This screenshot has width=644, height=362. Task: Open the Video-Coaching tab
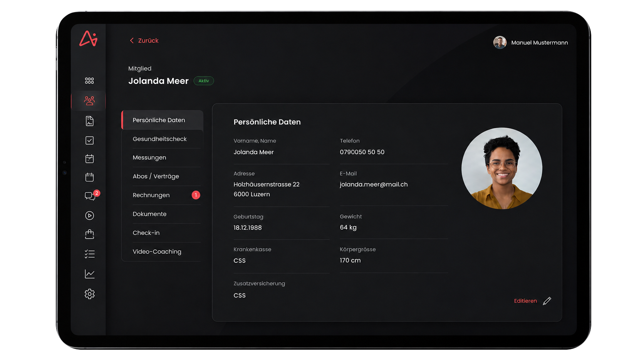[162, 252]
